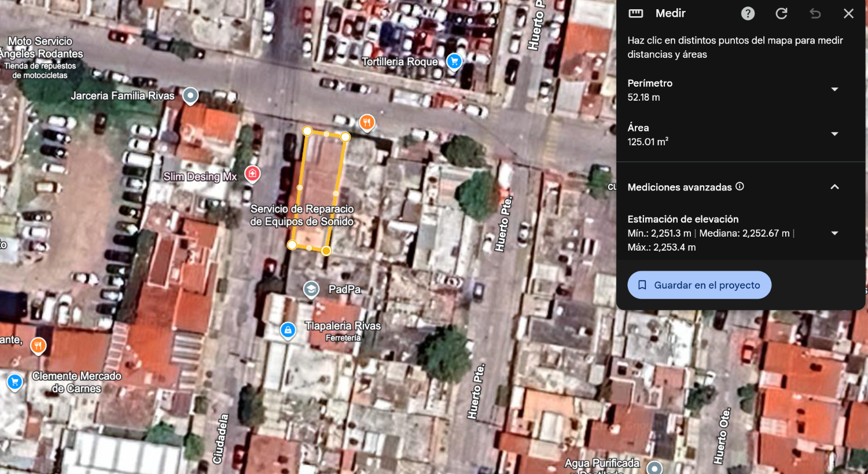Collapse the Mediciones avanzadas section
The height and width of the screenshot is (474, 868).
[x=834, y=187]
